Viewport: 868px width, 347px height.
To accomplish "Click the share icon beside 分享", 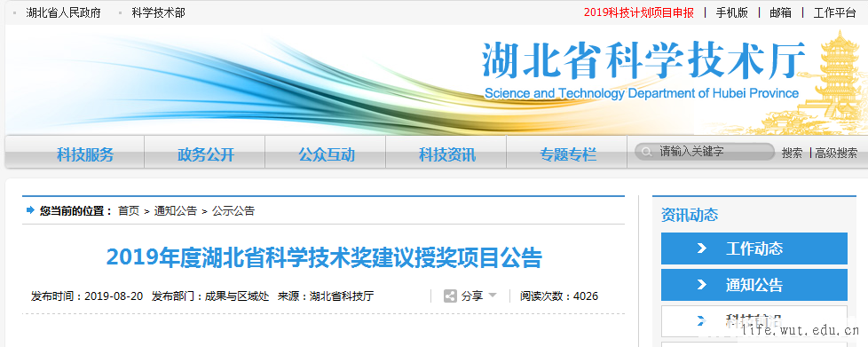I will (450, 296).
